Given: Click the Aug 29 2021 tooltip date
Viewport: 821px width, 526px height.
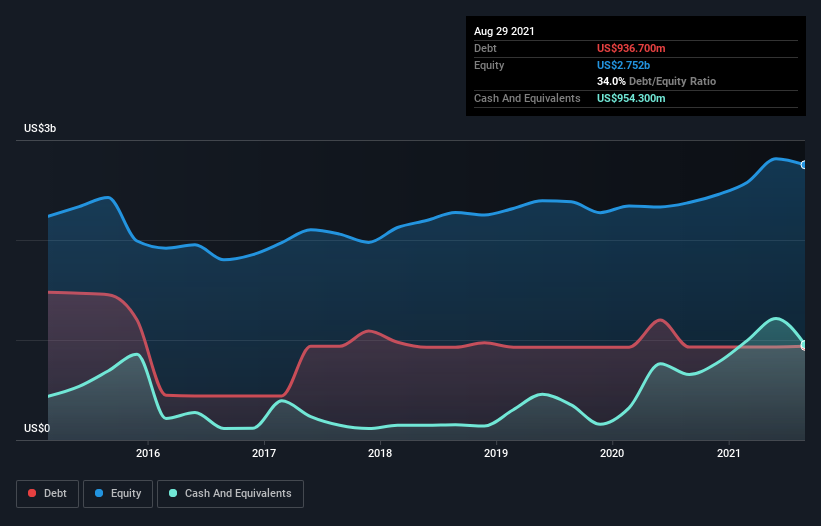Looking at the screenshot, I should 504,31.
